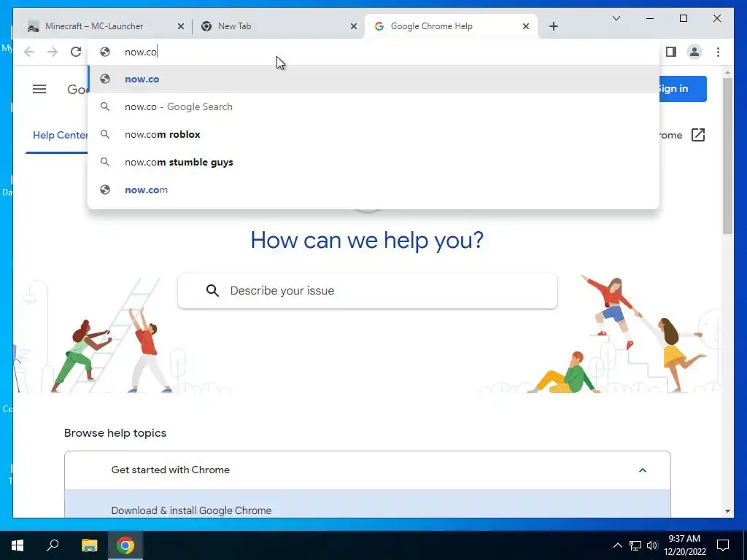Image resolution: width=747 pixels, height=560 pixels.
Task: Click the Sign in button
Action: (x=683, y=89)
